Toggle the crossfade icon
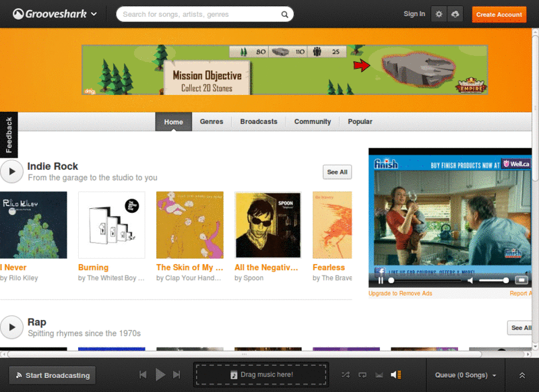This screenshot has height=392, width=539. point(379,374)
